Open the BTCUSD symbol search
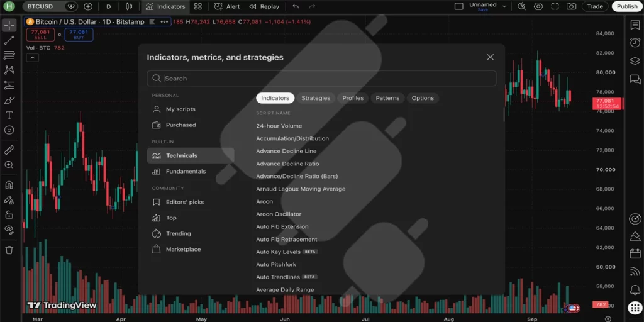644x322 pixels. pos(40,6)
